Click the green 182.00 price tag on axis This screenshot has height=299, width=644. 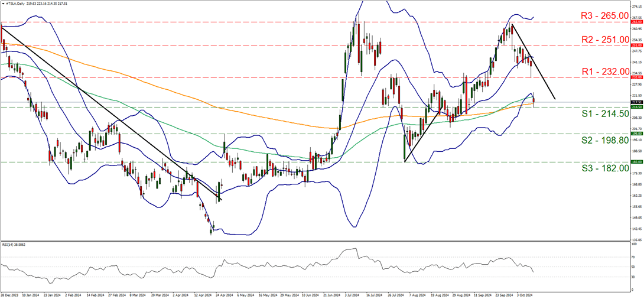tap(636, 162)
